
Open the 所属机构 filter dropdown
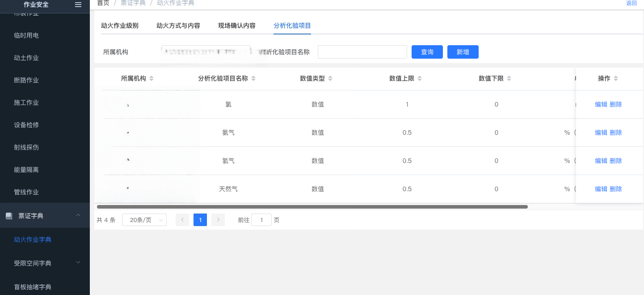click(x=206, y=52)
